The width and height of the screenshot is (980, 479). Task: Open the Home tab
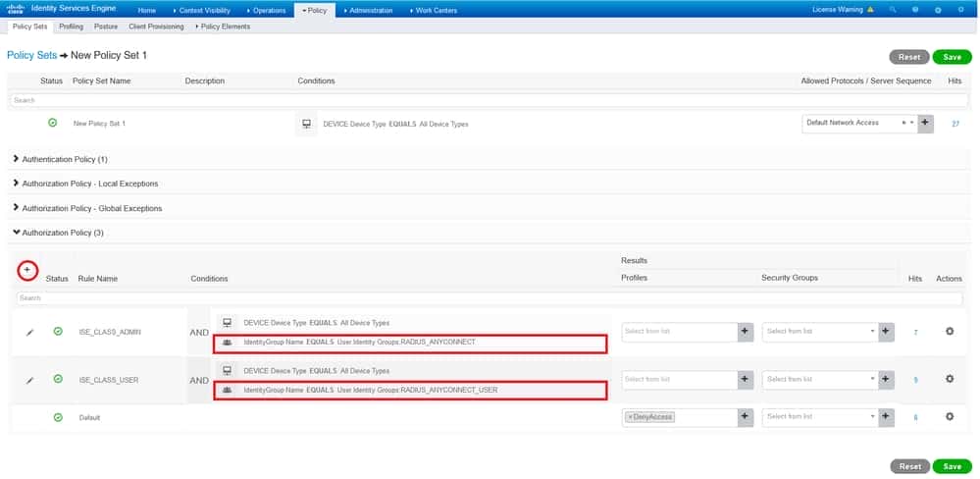click(x=147, y=11)
